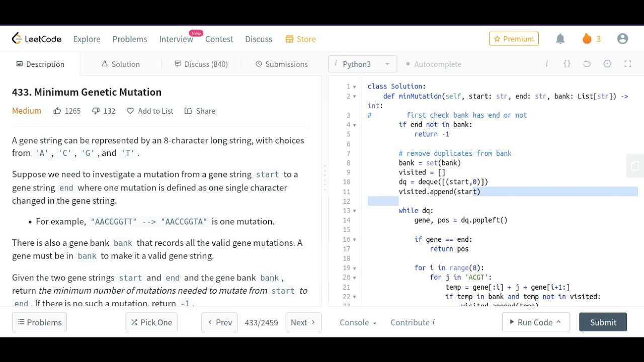Collapse the while loop fold at line 13

tap(354, 211)
